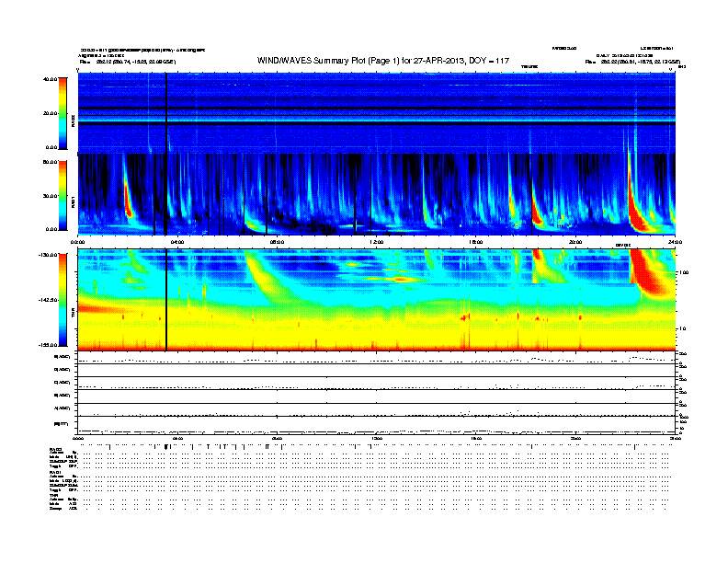Click the RAD2 panel color scale bar
Image resolution: width=728 pixels, height=563 pixels.
(63, 113)
